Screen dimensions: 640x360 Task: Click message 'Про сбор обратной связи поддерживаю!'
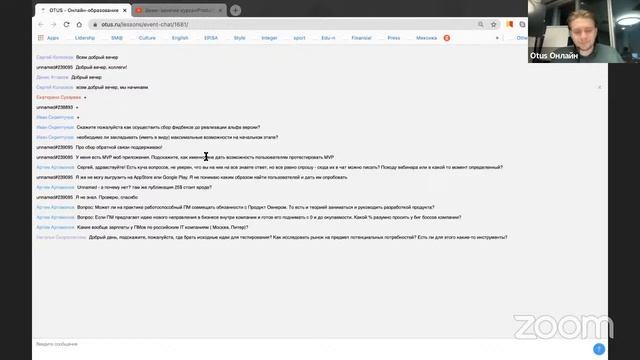pos(119,147)
